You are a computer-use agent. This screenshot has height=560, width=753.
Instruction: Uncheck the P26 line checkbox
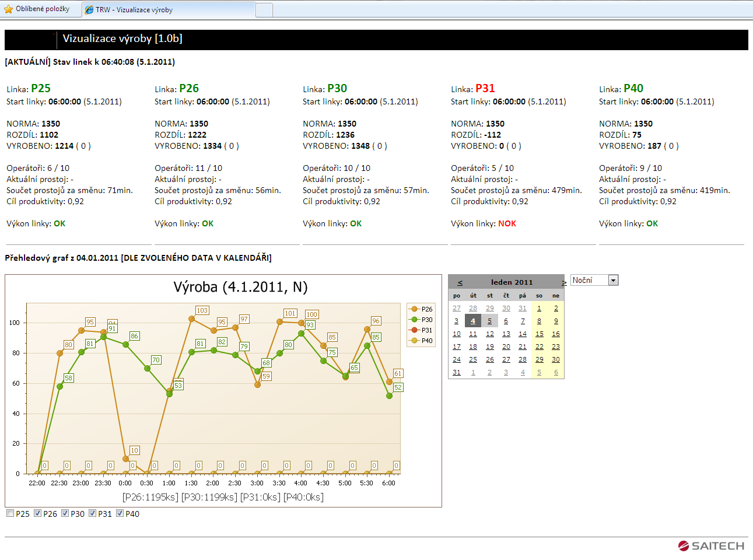pos(37,513)
